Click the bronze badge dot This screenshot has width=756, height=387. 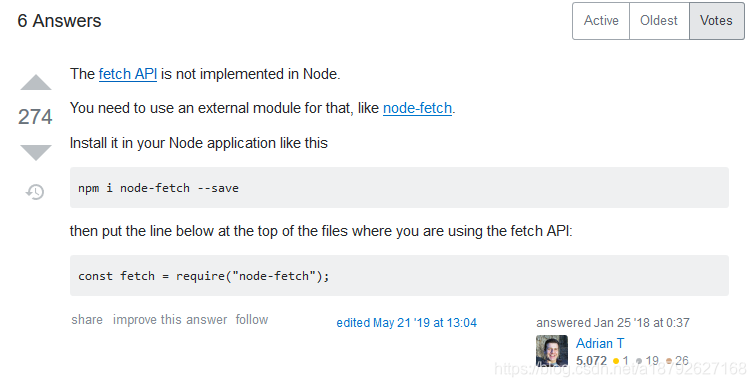pyautogui.click(x=669, y=361)
